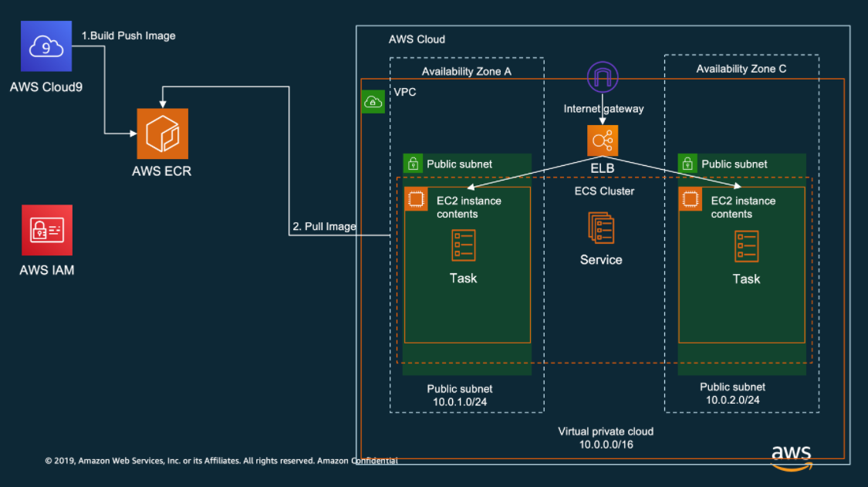Viewport: 868px width, 487px height.
Task: Select the "Task" label in Zone A
Action: point(464,278)
